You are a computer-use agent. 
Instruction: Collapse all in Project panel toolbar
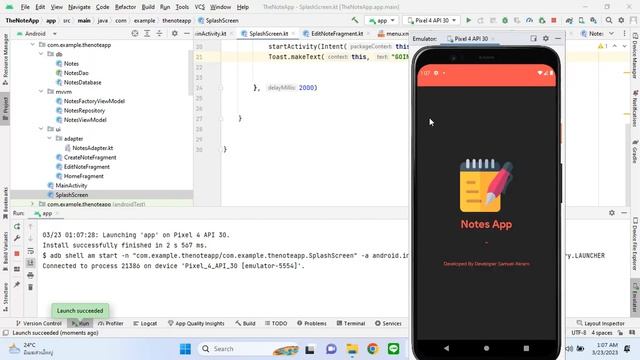[x=159, y=33]
